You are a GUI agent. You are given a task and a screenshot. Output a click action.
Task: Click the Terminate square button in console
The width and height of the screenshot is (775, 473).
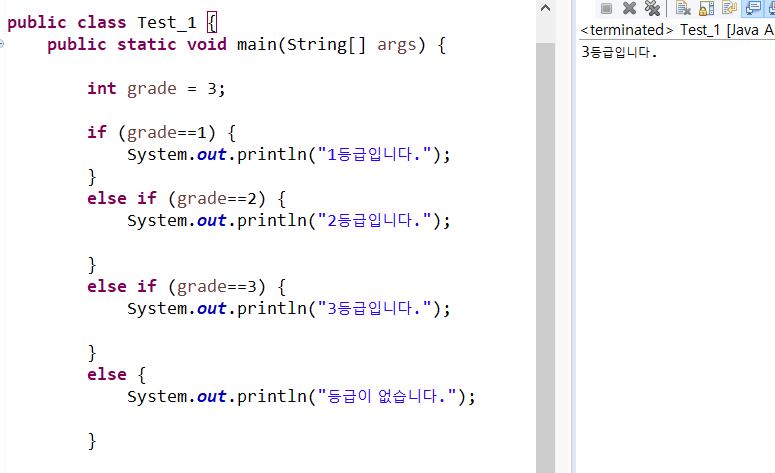click(606, 8)
